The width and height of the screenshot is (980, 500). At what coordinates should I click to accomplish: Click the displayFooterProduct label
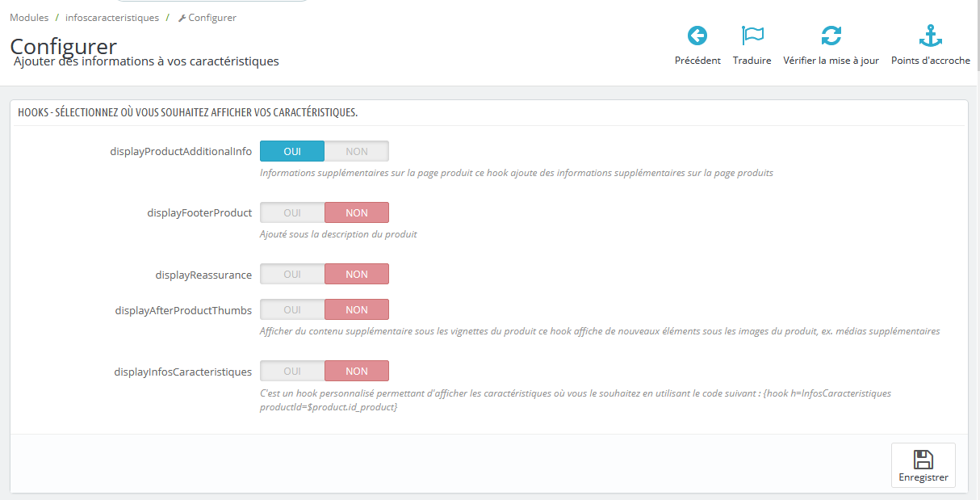(x=199, y=213)
